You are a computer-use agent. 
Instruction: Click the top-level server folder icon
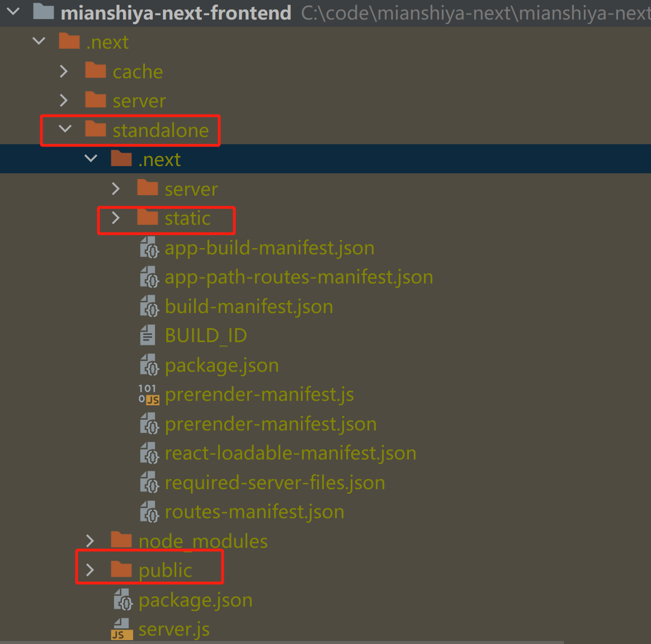(96, 100)
